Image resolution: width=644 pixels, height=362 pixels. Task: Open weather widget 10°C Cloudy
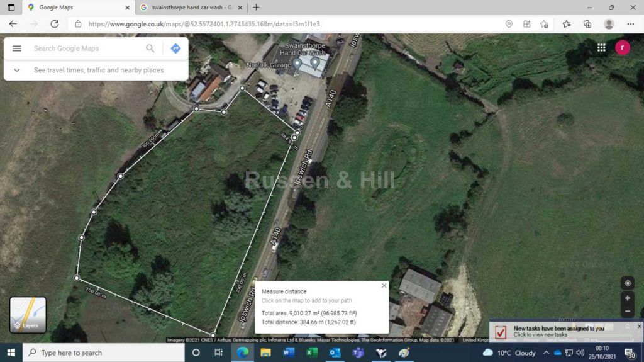pyautogui.click(x=509, y=353)
